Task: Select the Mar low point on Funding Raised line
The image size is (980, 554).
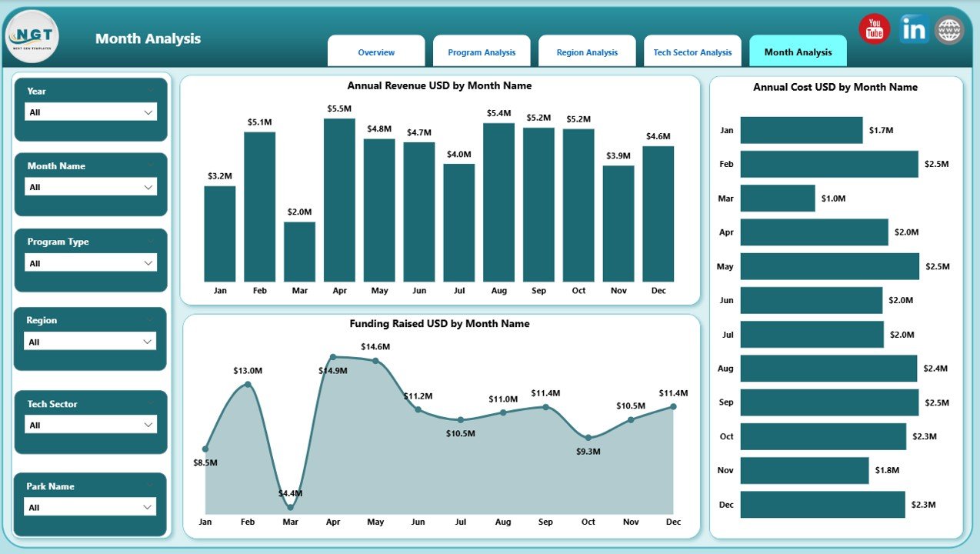Action: (x=290, y=507)
